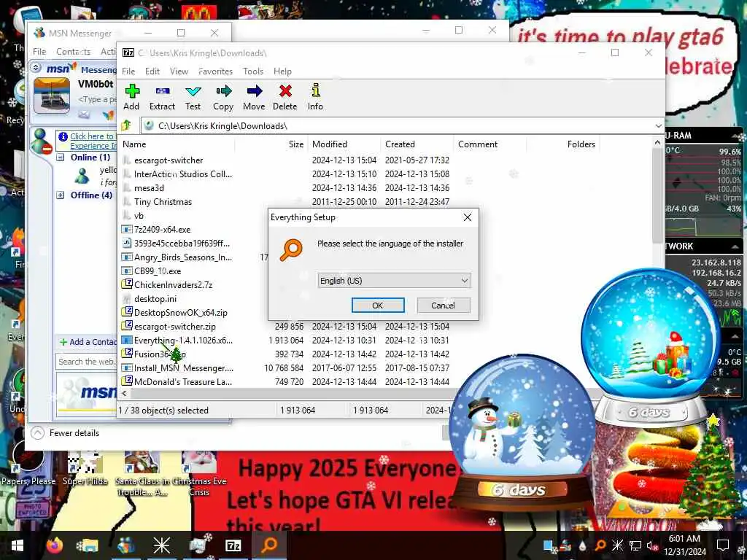
Task: Open the Tools menu in 7-Zip
Action: 253,71
